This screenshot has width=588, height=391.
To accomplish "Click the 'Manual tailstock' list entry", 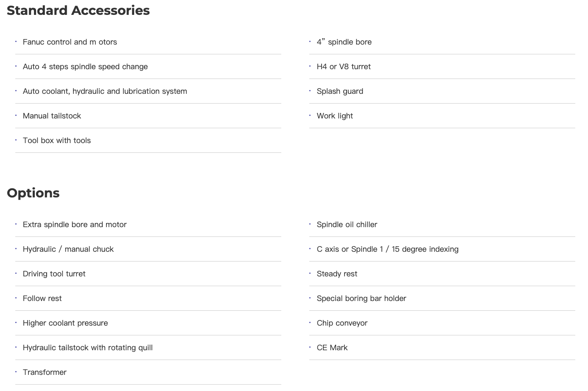I will tap(52, 116).
